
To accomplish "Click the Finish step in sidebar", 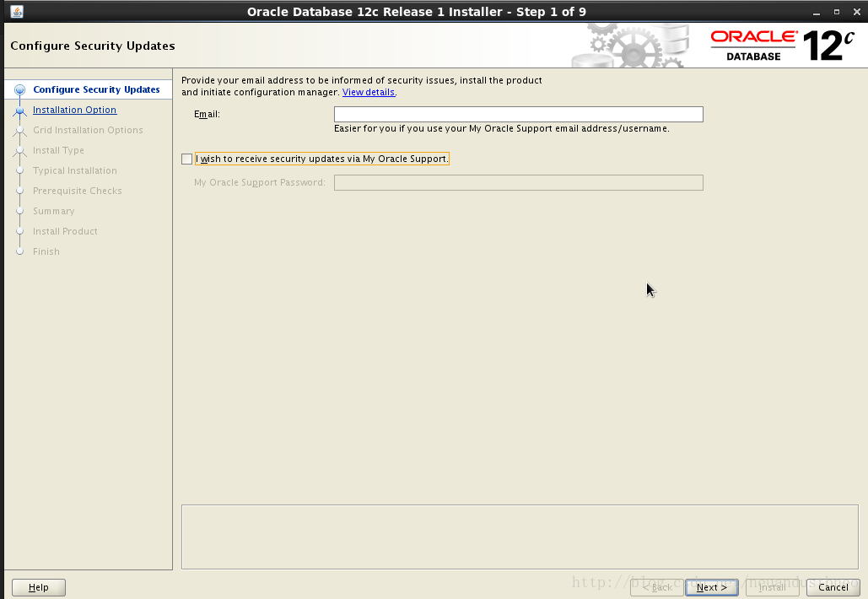I will [46, 251].
